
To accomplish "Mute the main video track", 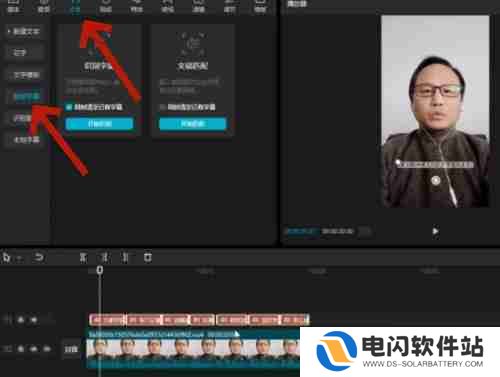I will tap(47, 349).
